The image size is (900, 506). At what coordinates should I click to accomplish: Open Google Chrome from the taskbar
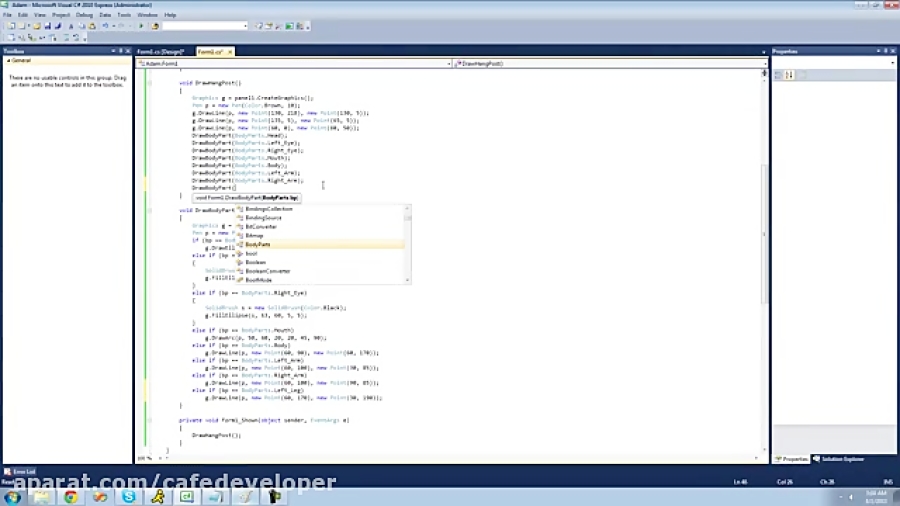[x=71, y=497]
